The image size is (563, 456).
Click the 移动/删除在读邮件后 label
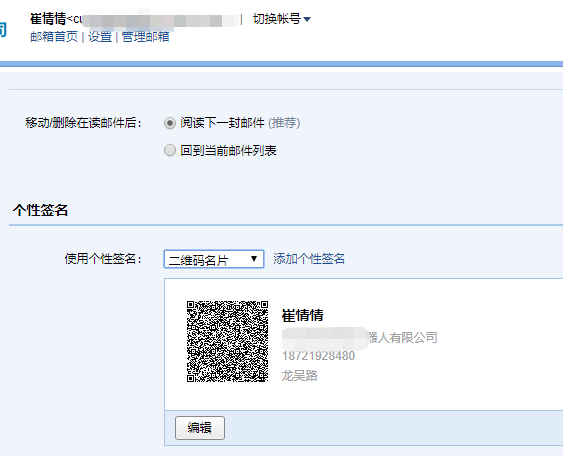(83, 123)
